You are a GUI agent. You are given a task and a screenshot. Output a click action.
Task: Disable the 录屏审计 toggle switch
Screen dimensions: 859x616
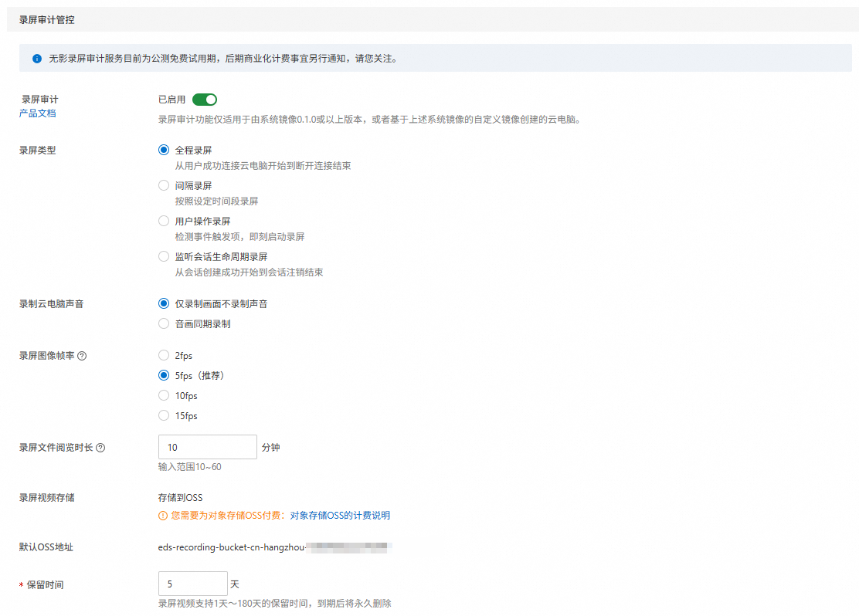[x=205, y=100]
